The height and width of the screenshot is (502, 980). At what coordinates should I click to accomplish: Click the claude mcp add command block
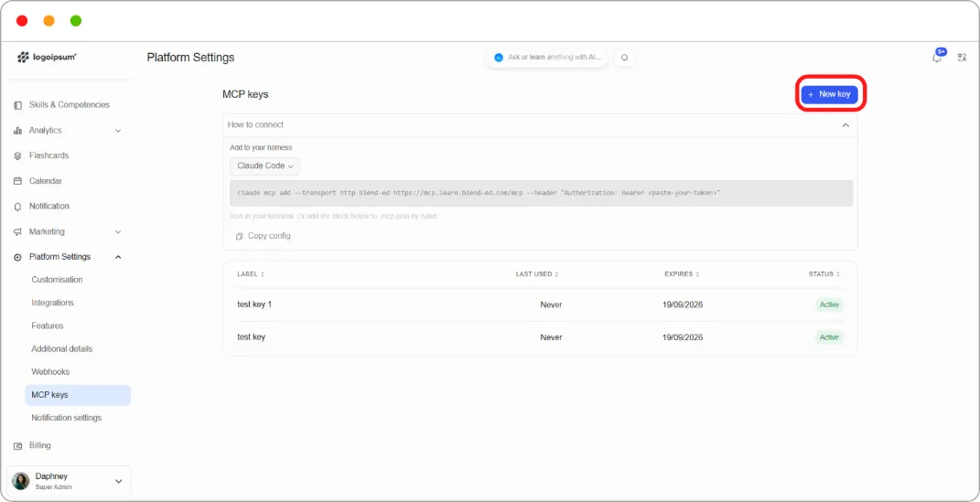tap(542, 194)
